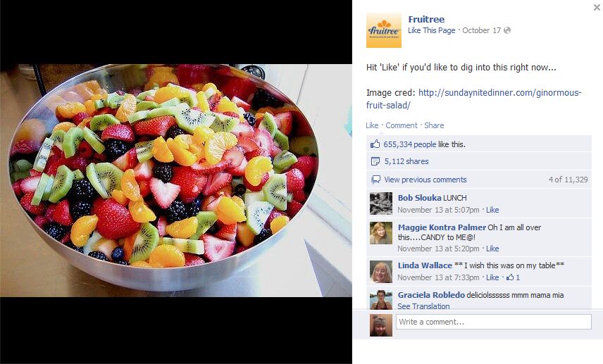The height and width of the screenshot is (364, 603).
Task: Click the shares note icon
Action: (375, 161)
